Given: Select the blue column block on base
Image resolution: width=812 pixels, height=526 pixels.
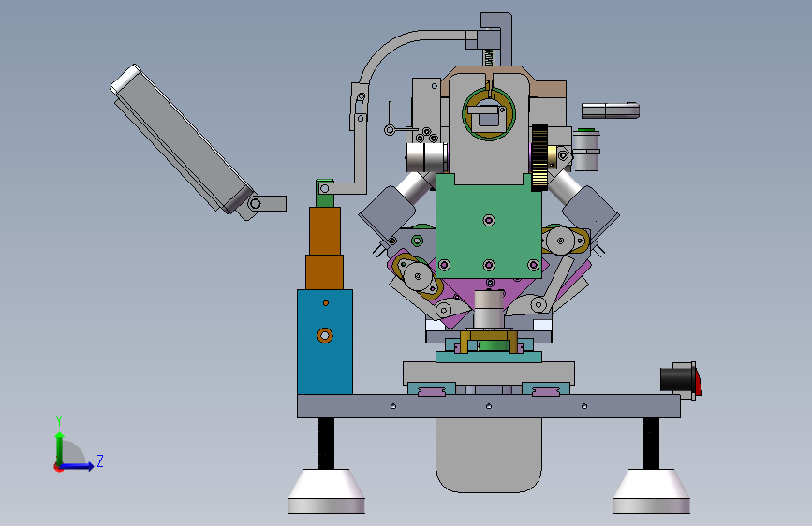Looking at the screenshot, I should coord(325,342).
